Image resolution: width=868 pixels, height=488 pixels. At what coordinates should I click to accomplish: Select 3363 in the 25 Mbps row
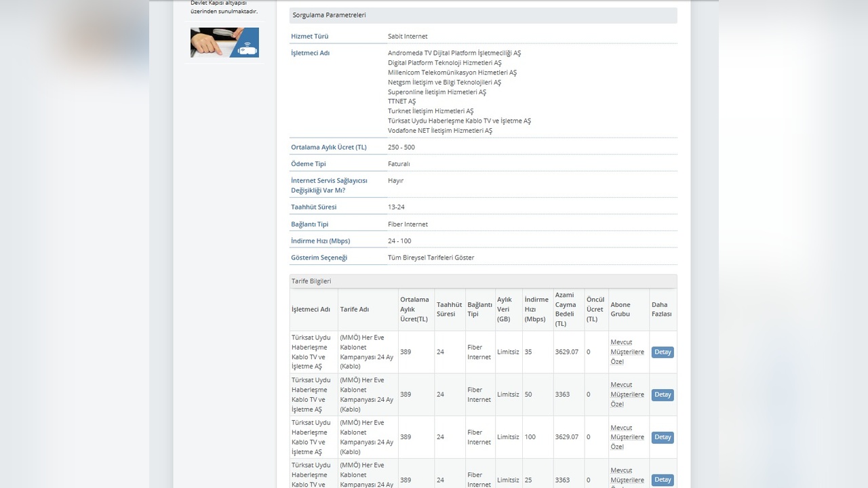click(562, 480)
